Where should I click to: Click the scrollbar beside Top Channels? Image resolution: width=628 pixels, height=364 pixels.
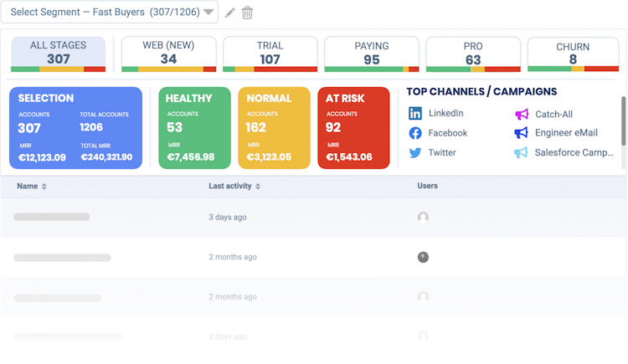coord(624,121)
